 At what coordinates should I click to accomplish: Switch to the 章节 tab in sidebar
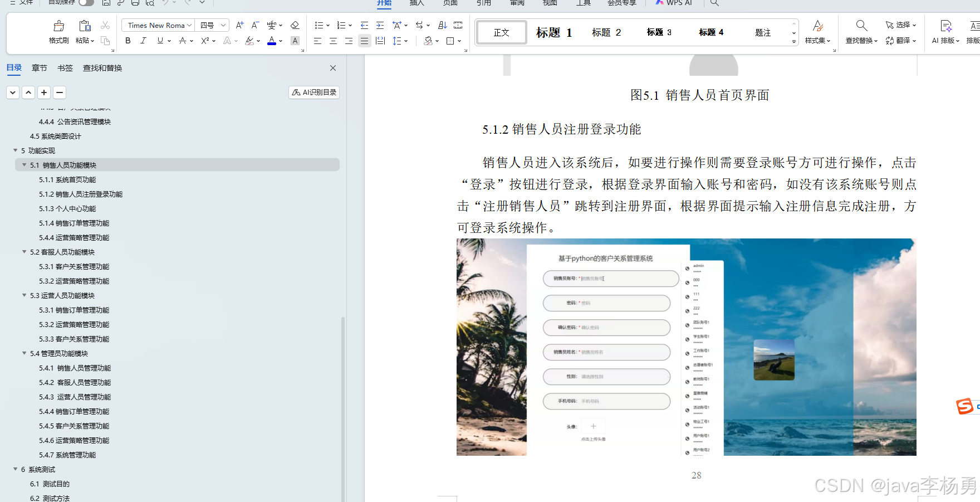39,67
